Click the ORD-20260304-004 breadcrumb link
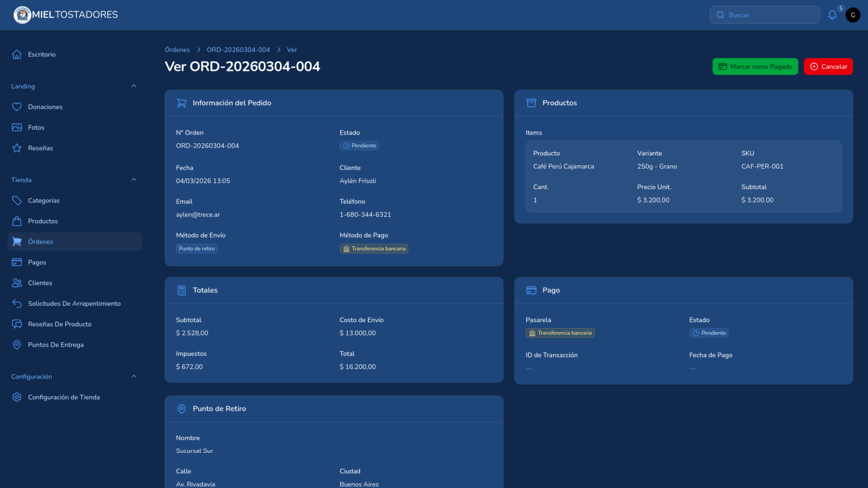The image size is (868, 488). click(x=238, y=50)
